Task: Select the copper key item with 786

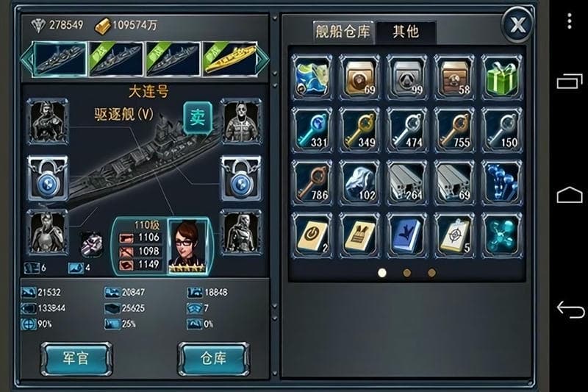Action: pyautogui.click(x=312, y=182)
